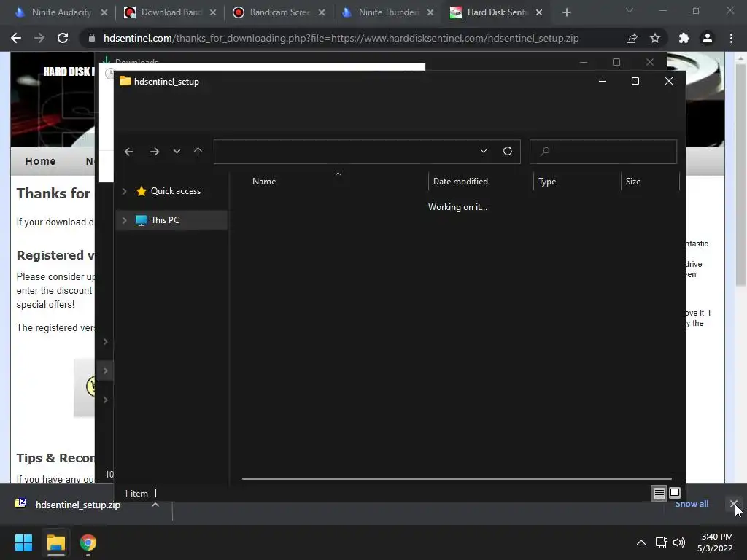Image resolution: width=747 pixels, height=560 pixels.
Task: Reload the Hard Disk Sentinel page
Action: tap(63, 38)
